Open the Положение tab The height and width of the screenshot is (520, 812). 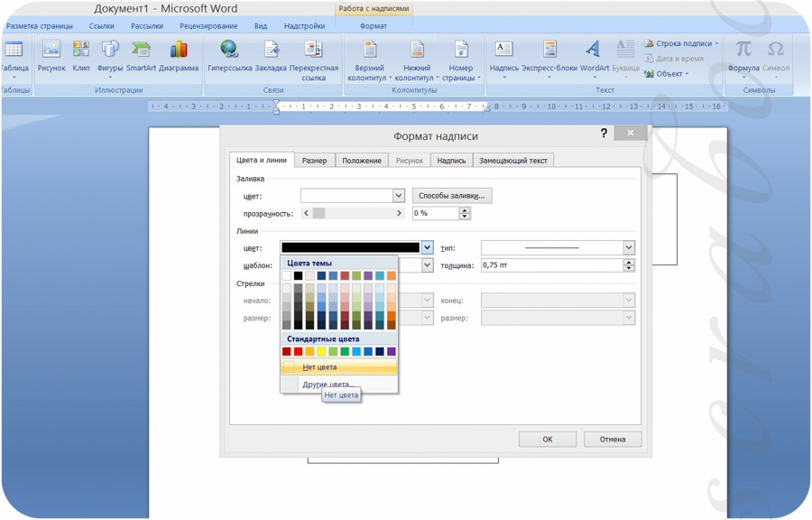(361, 161)
